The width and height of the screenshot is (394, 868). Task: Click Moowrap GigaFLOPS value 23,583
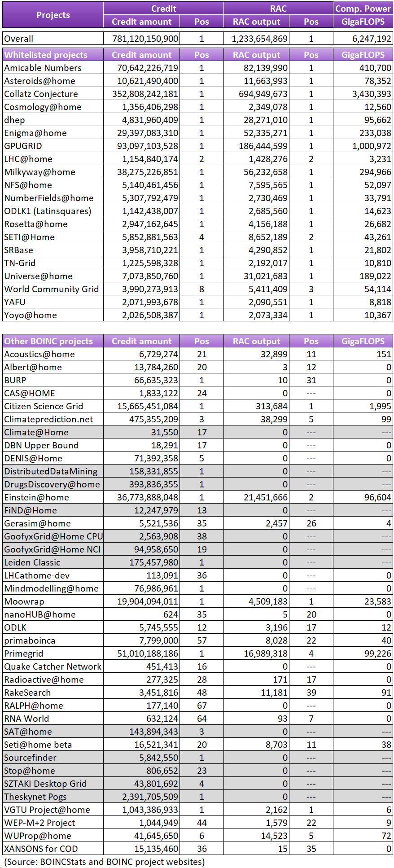378,601
